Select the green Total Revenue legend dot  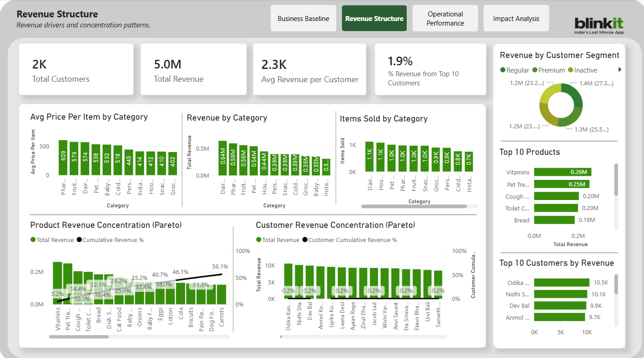click(33, 240)
